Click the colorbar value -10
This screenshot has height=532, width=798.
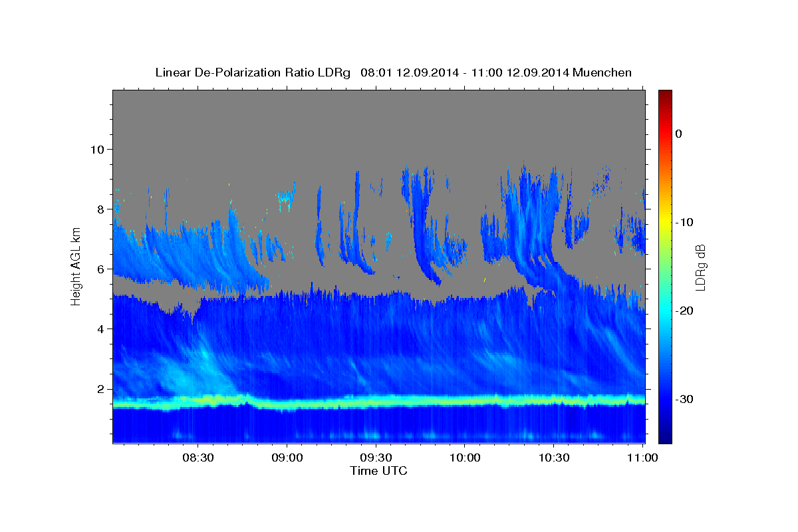point(684,222)
